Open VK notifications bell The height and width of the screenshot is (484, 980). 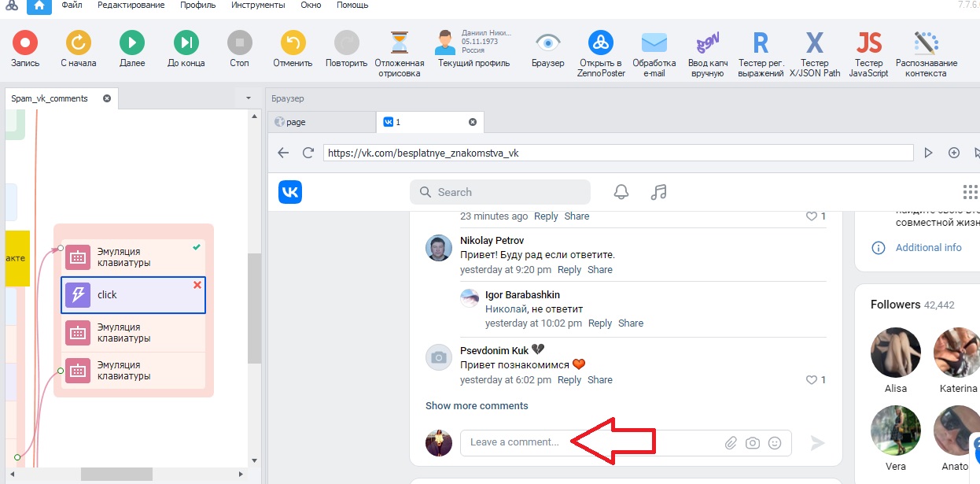(621, 192)
